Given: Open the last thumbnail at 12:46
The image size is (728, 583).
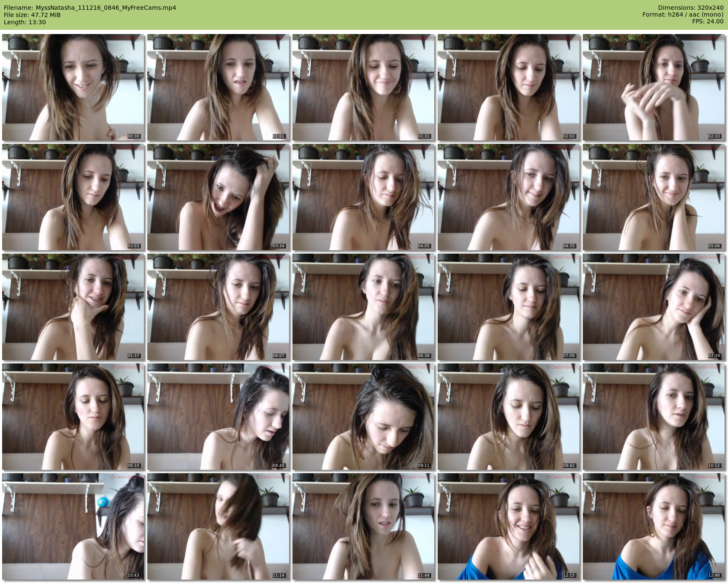Looking at the screenshot, I should (x=654, y=526).
